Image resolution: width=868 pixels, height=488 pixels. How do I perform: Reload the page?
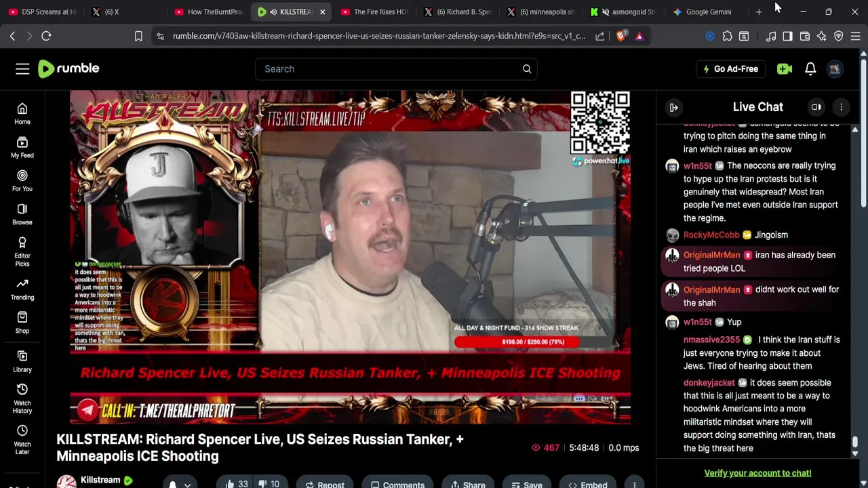46,36
